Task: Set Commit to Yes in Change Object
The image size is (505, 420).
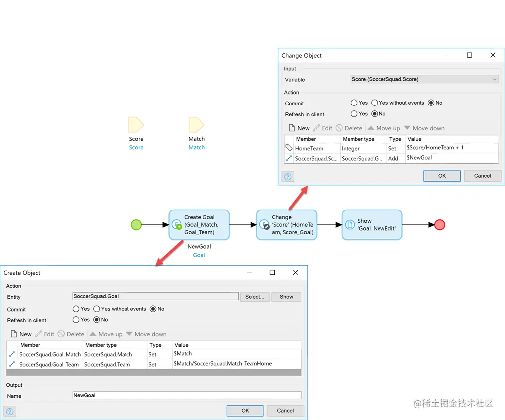Action: click(354, 103)
